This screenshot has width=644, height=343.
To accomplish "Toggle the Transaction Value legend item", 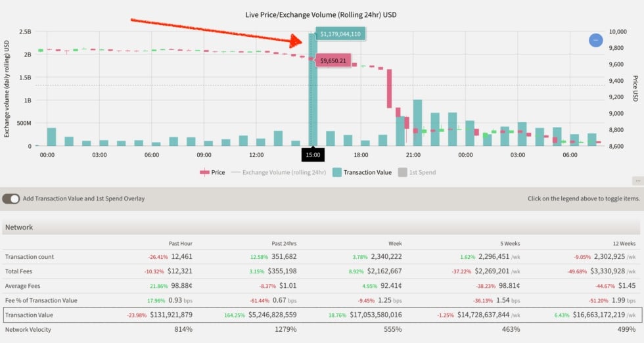I will pyautogui.click(x=362, y=173).
